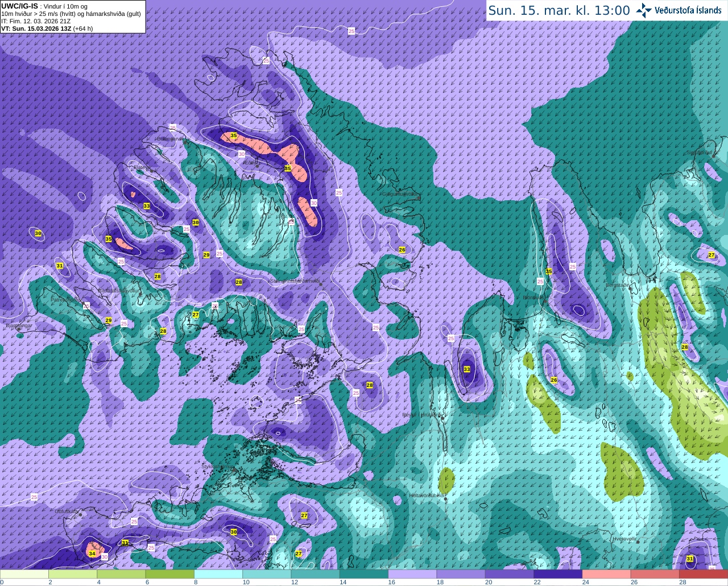This screenshot has height=586, width=728.
Task: Click the yellow 33 marker below Flateyri
Action: coord(147,206)
